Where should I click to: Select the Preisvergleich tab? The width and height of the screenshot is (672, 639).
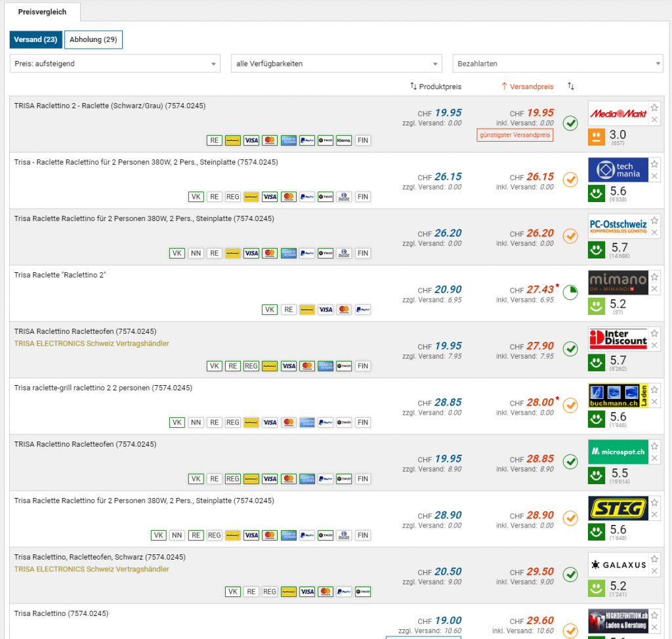(x=41, y=11)
